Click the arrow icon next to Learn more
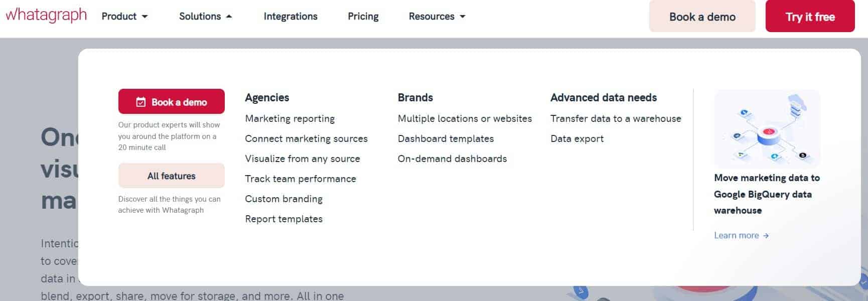Screen dimensions: 868x301 (x=766, y=235)
